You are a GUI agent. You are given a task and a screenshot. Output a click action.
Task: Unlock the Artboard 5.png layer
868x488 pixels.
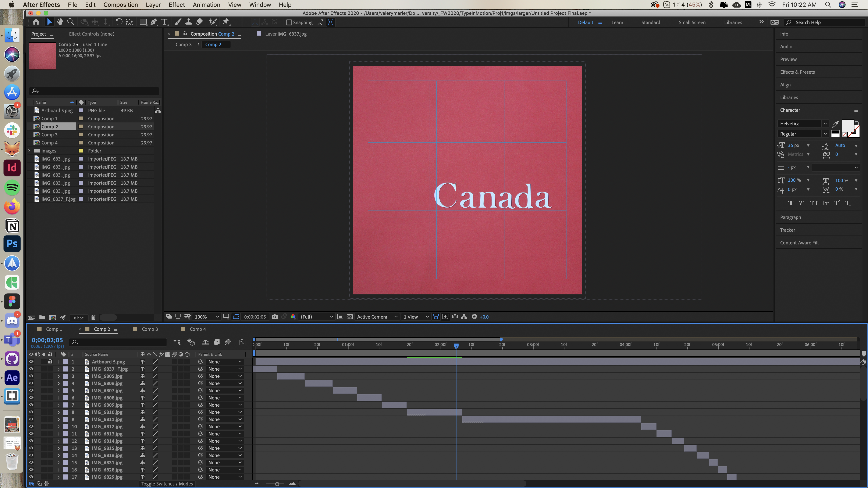pos(50,362)
